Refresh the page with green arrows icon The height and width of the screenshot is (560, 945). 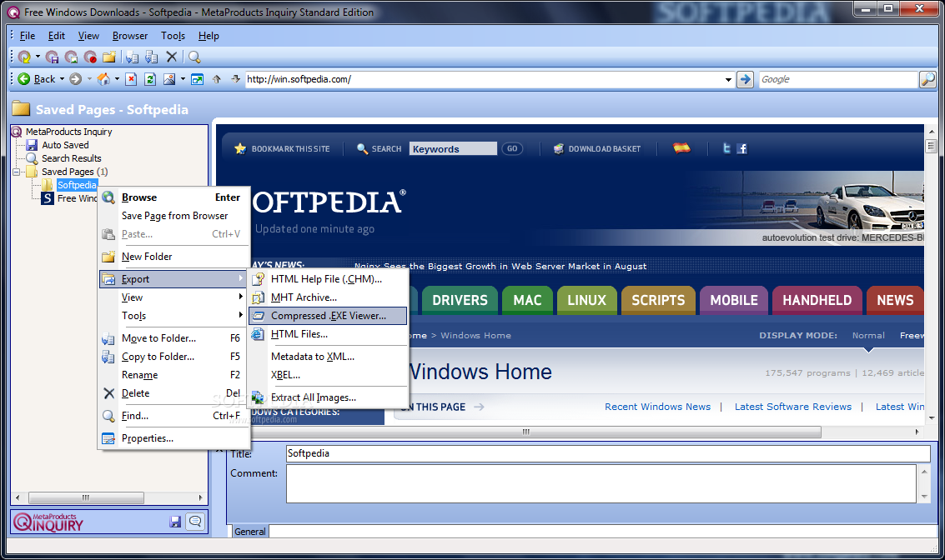click(150, 79)
